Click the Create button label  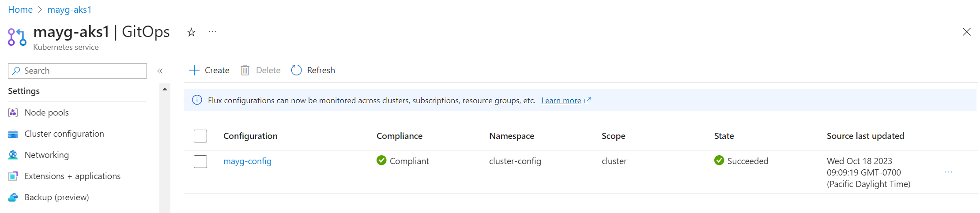point(217,70)
